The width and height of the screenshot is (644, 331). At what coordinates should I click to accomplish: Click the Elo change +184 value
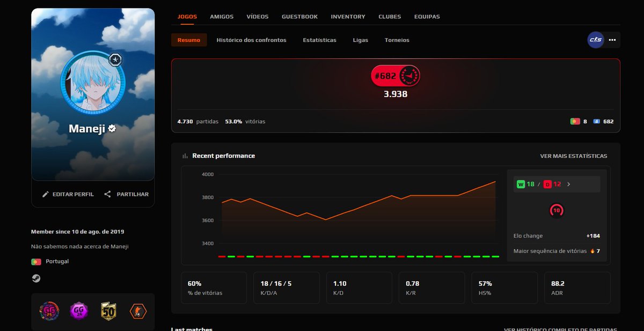click(x=593, y=236)
